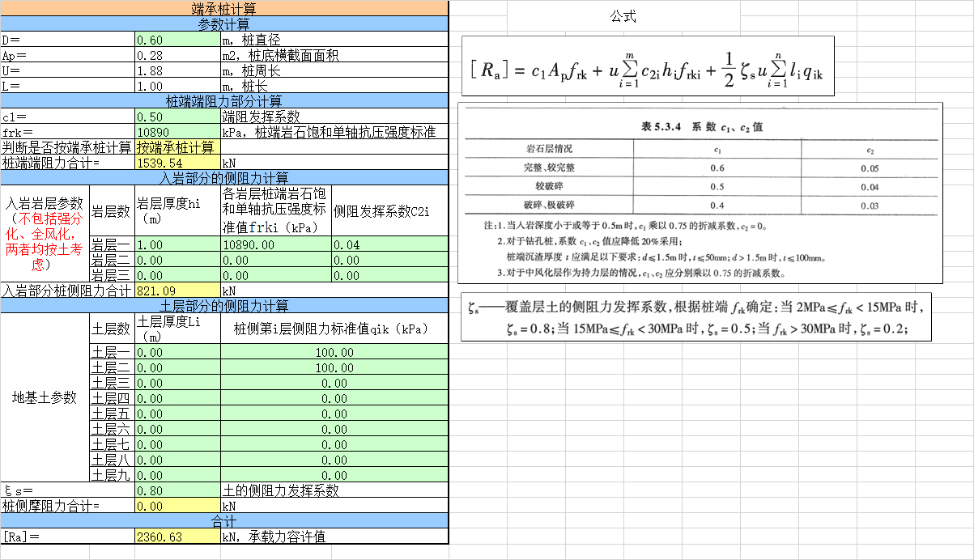
Task: Select the 入岩部分桩侧阻力合计 value 821.09
Action: 178,290
